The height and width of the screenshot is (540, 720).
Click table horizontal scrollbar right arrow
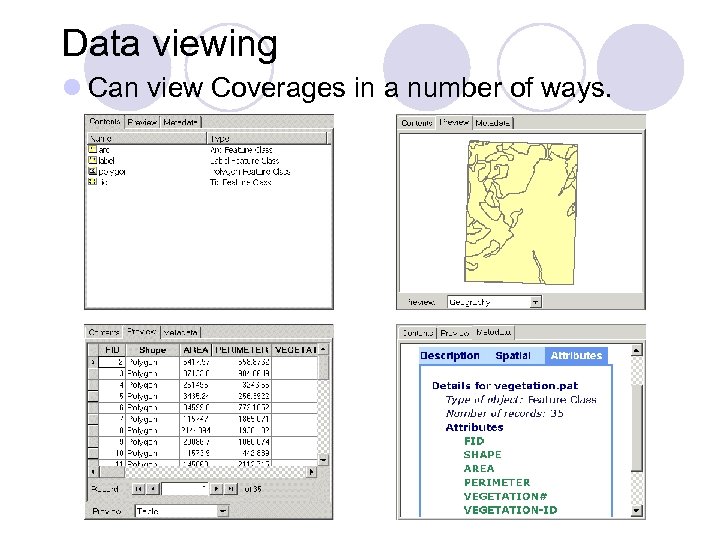[312, 472]
